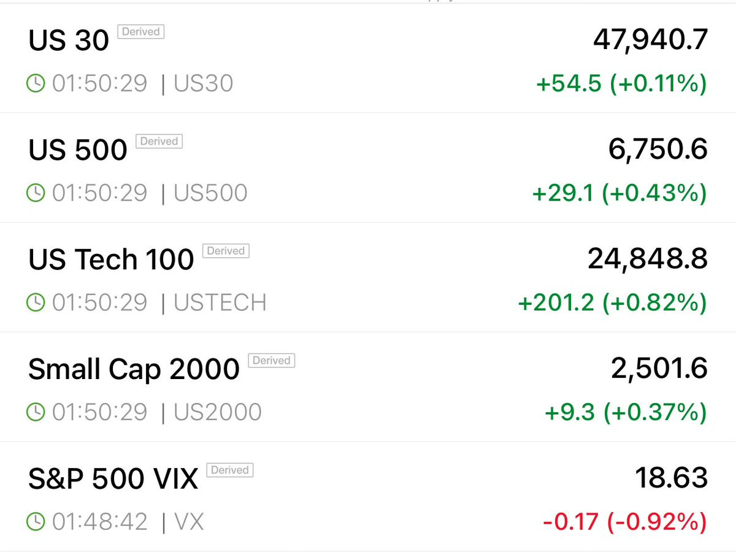Select the 47,940.7 price value

(x=650, y=40)
